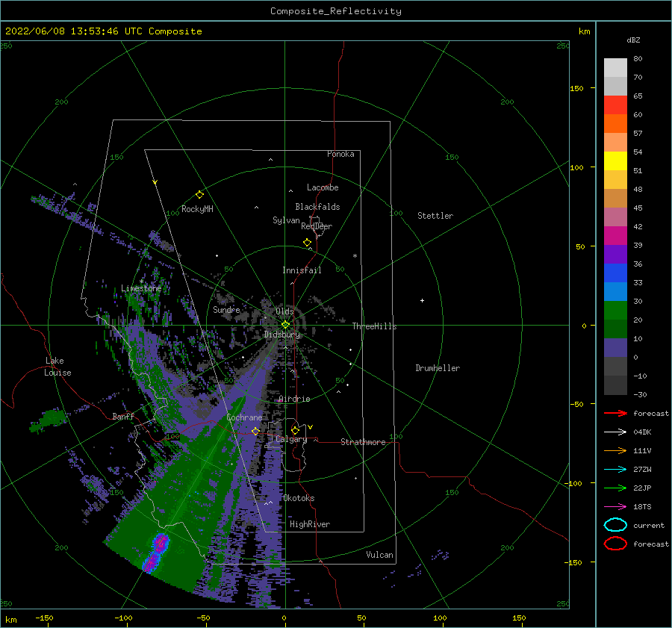Click the 51 dBZ yellow color swatch
This screenshot has height=628, width=672.
click(x=615, y=161)
